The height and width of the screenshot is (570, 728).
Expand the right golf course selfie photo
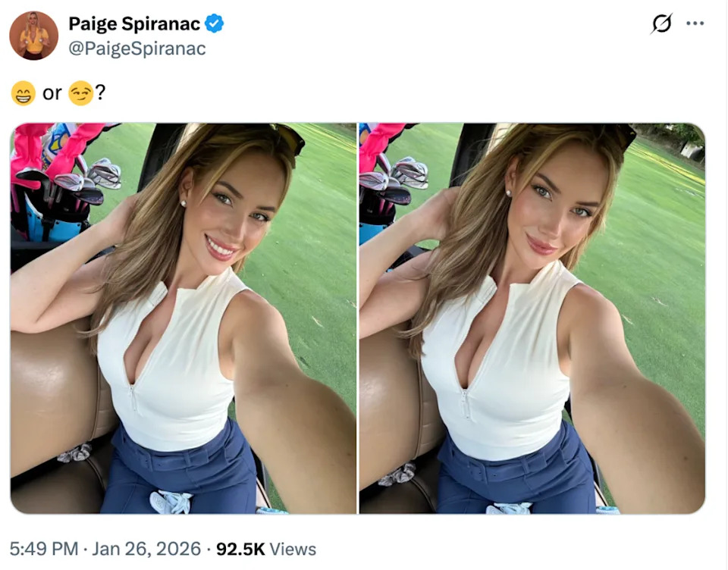pyautogui.click(x=531, y=318)
